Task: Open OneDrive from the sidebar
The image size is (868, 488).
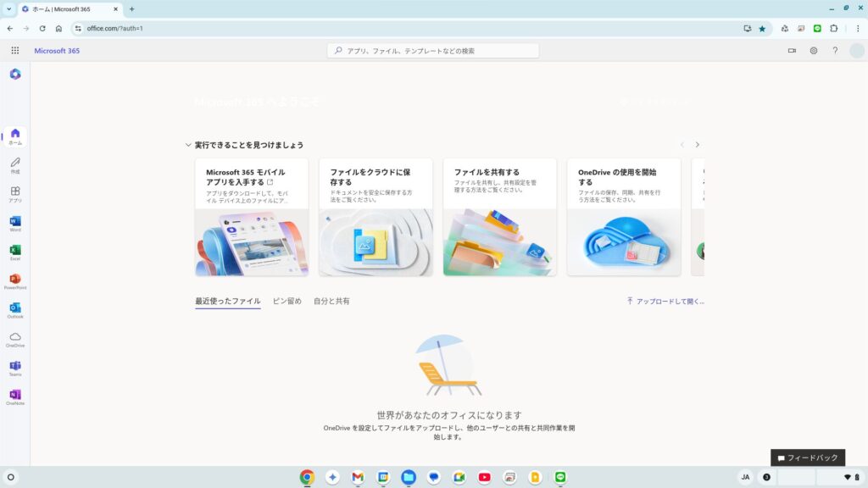Action: [x=15, y=338]
